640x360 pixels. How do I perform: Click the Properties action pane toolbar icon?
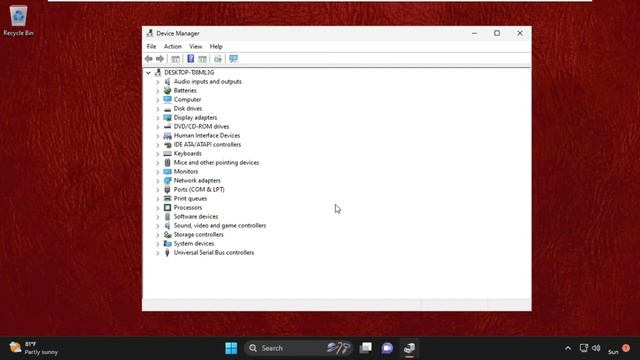[x=202, y=59]
